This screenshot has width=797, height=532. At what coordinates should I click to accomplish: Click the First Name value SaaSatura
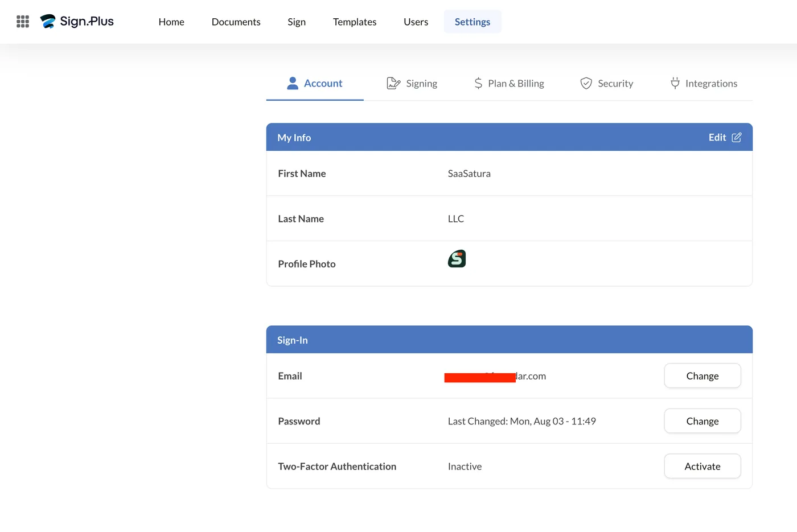pos(469,174)
